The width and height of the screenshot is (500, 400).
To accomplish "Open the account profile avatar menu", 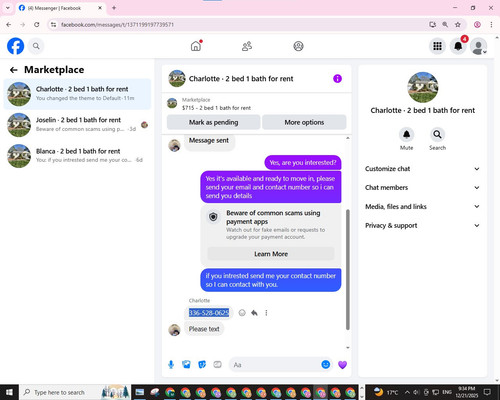I will [479, 46].
